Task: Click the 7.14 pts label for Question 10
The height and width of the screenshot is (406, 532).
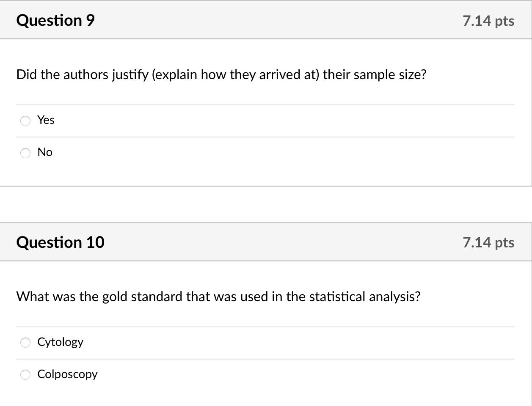Action: click(488, 243)
